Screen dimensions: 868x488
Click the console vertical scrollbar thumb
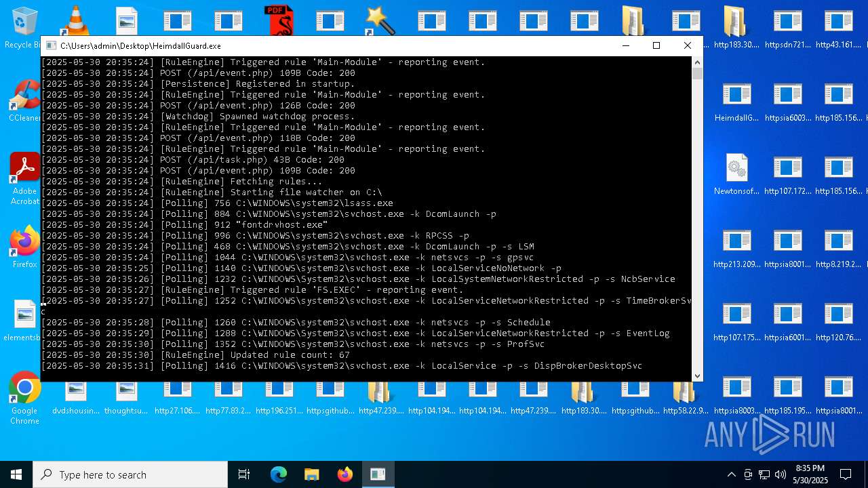tap(697, 74)
